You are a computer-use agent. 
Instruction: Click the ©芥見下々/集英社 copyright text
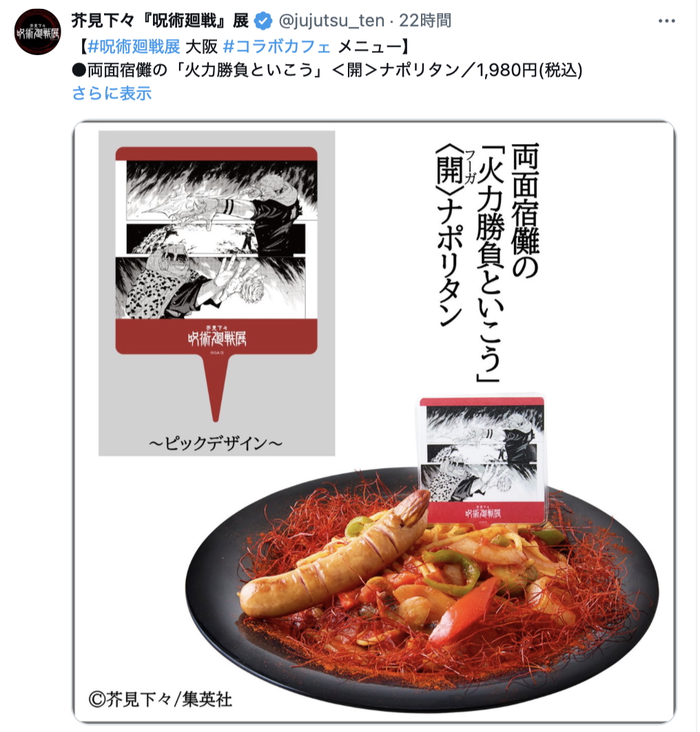pyautogui.click(x=160, y=700)
